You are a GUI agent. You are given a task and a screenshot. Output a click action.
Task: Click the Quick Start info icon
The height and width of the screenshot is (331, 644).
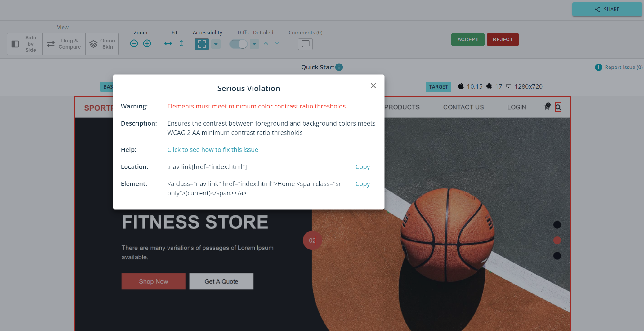[339, 67]
